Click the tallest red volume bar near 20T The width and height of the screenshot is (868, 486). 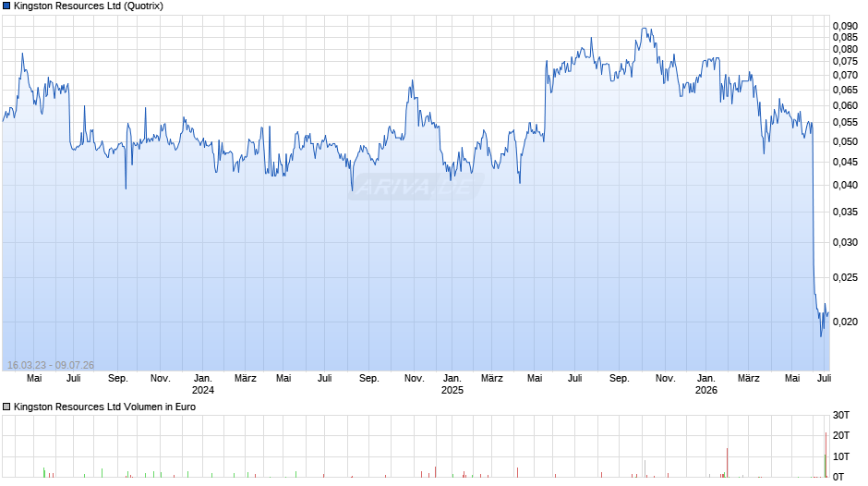[x=826, y=455]
